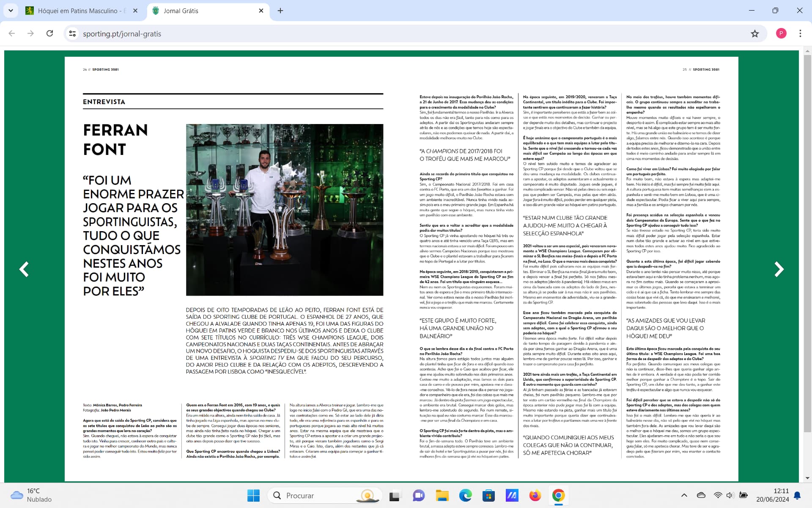Image resolution: width=812 pixels, height=508 pixels.
Task: Open the clock showing 12:11 20/06/2024
Action: click(x=773, y=495)
